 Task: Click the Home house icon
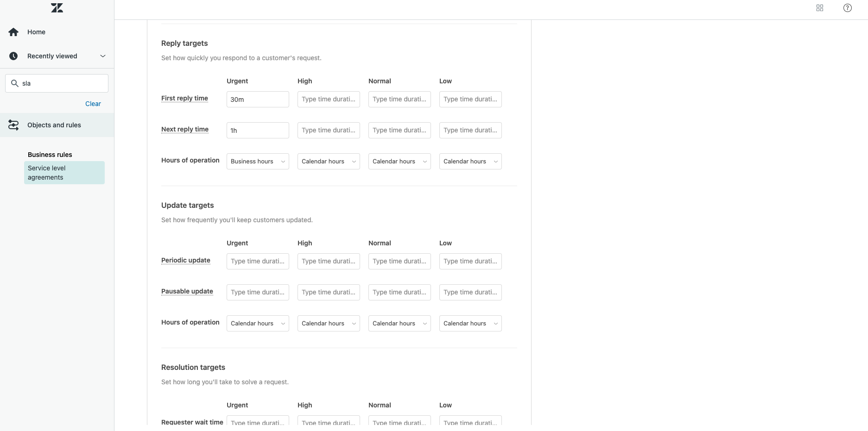tap(13, 32)
